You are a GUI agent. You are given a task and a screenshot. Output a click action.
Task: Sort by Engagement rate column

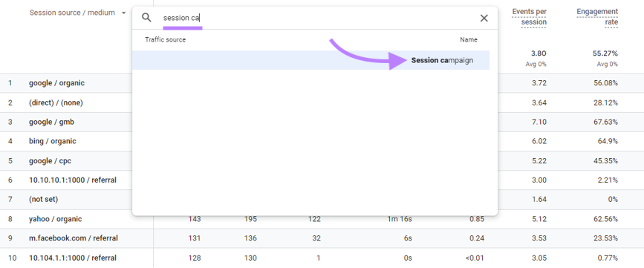(x=596, y=17)
